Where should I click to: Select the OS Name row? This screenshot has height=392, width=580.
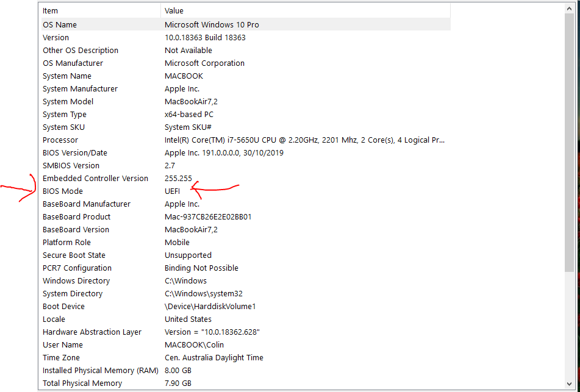(246, 25)
